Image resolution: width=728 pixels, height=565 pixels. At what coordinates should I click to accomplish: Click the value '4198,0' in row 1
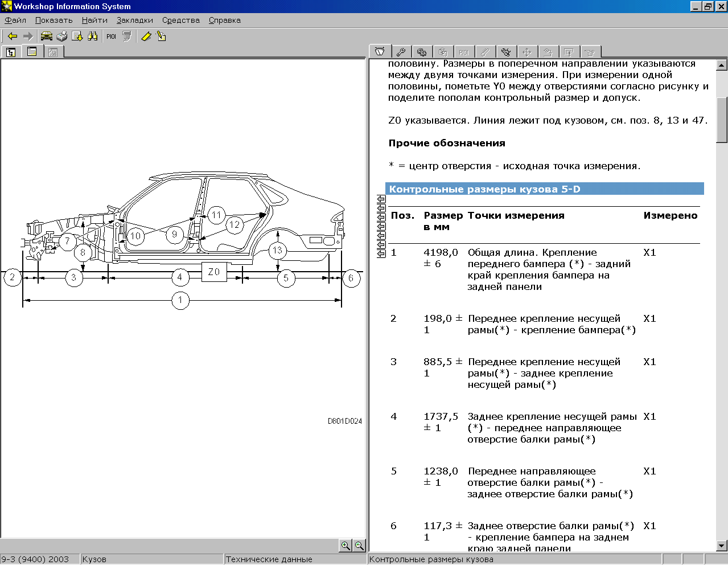(441, 252)
